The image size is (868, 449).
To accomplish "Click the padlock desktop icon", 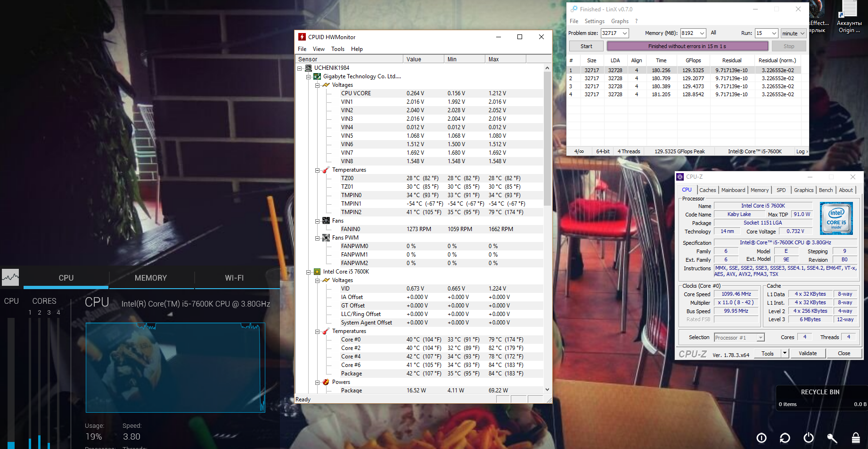I will click(x=856, y=438).
